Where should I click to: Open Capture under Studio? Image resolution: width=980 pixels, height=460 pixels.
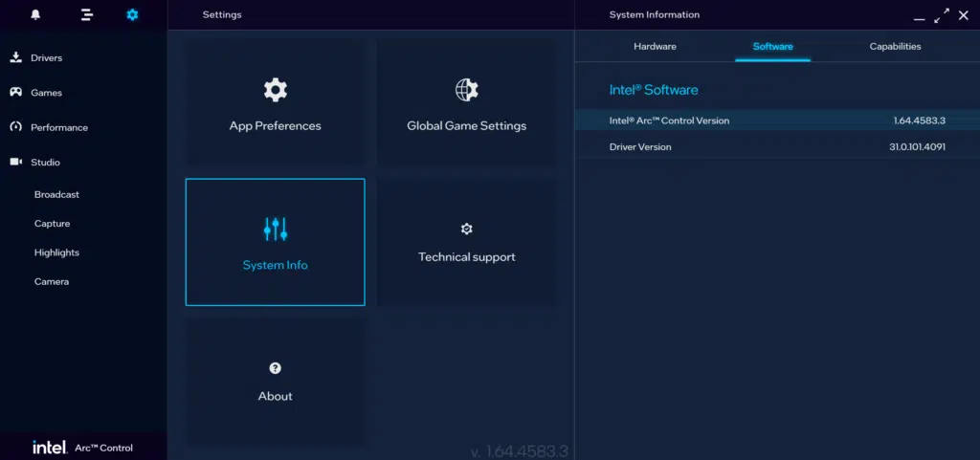[x=52, y=224]
